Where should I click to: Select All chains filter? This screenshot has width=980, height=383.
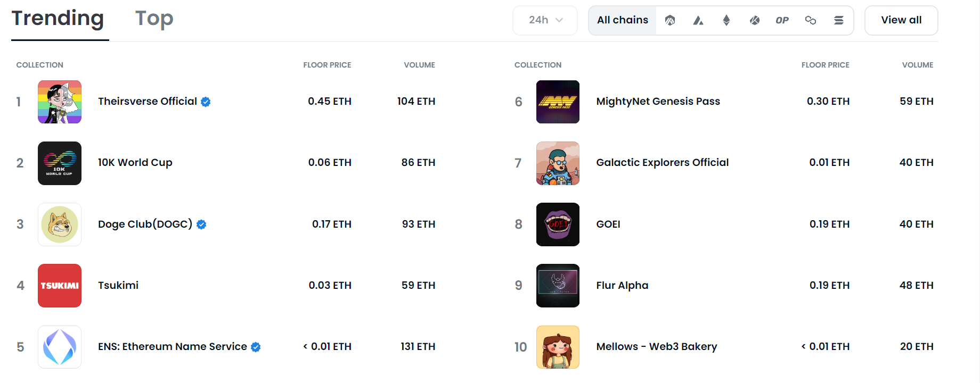[x=623, y=20]
